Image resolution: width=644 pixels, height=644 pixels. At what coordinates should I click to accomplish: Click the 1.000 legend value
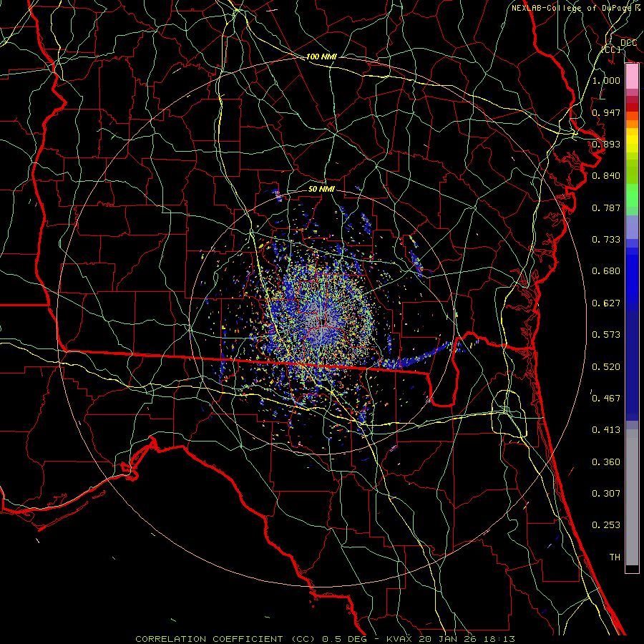point(606,80)
